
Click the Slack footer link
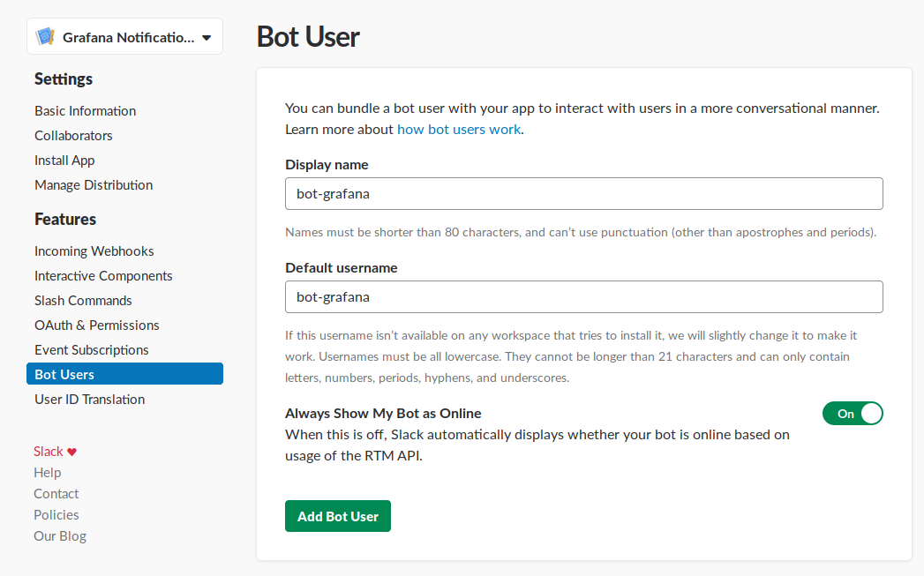pyautogui.click(x=49, y=452)
